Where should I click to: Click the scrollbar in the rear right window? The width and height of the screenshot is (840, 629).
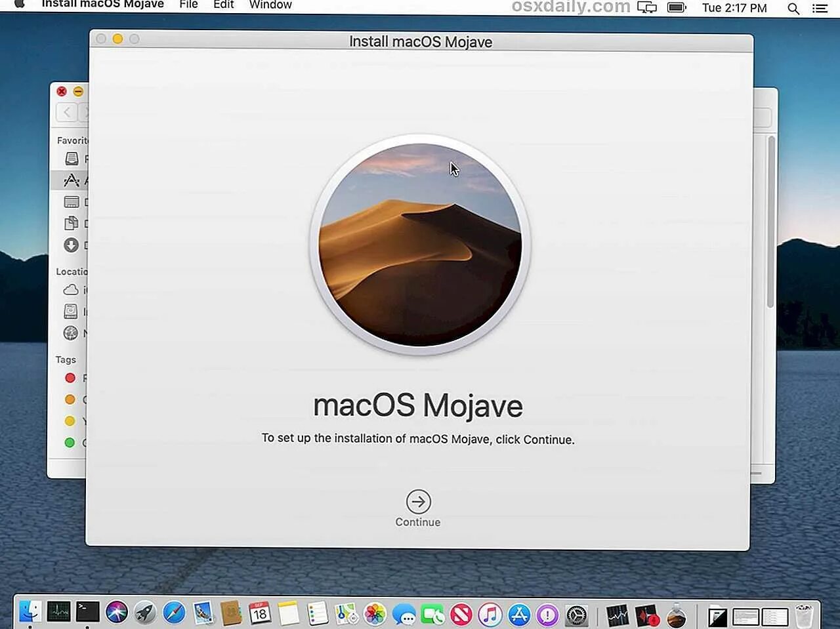[771, 222]
